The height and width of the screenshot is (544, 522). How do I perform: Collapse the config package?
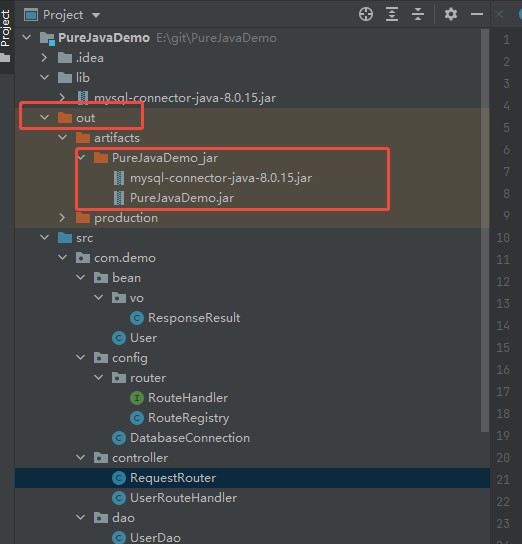click(x=81, y=358)
